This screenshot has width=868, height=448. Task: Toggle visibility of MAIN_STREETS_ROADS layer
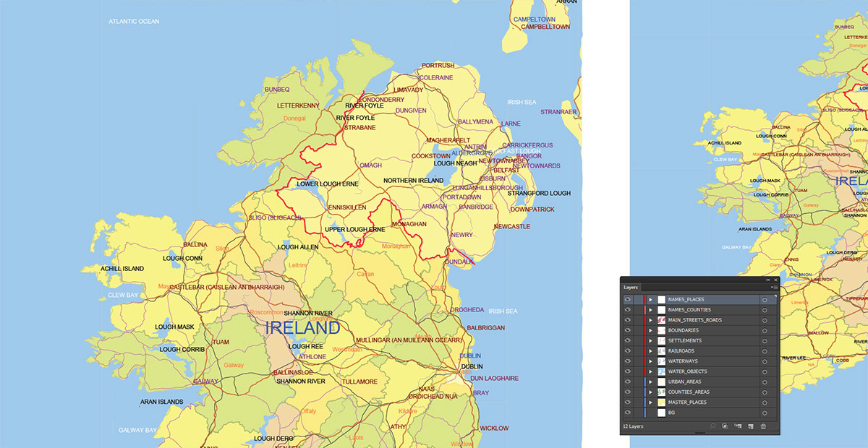(628, 319)
